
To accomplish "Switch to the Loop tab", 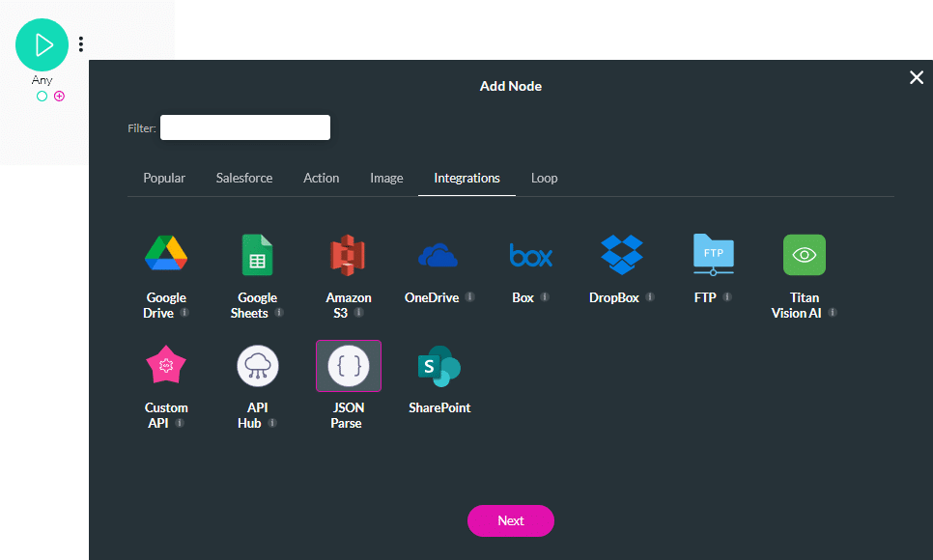I will (x=544, y=178).
